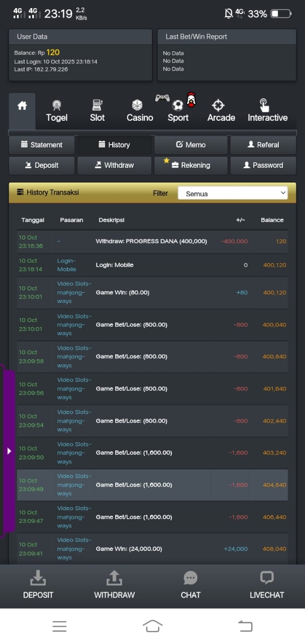Tap the Home icon tab
The width and height of the screenshot is (305, 644).
[22, 107]
